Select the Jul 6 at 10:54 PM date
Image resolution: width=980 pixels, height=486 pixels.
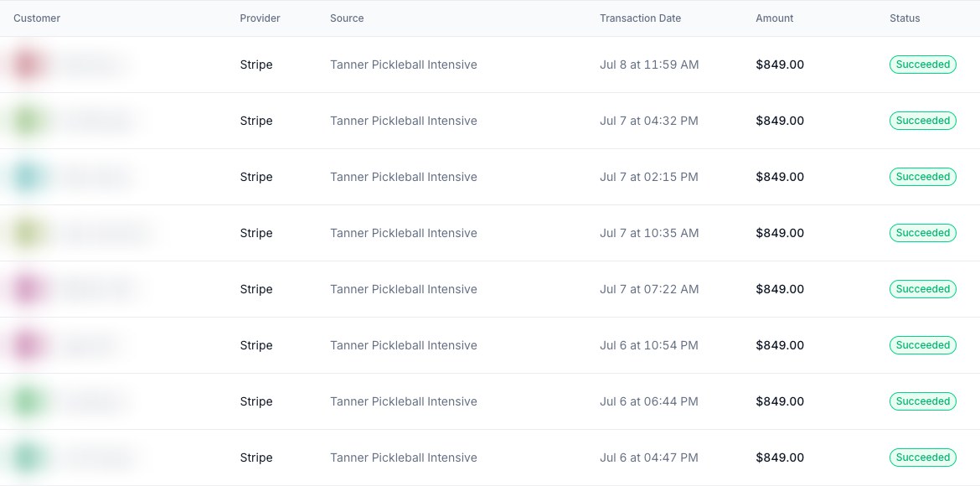tap(649, 345)
